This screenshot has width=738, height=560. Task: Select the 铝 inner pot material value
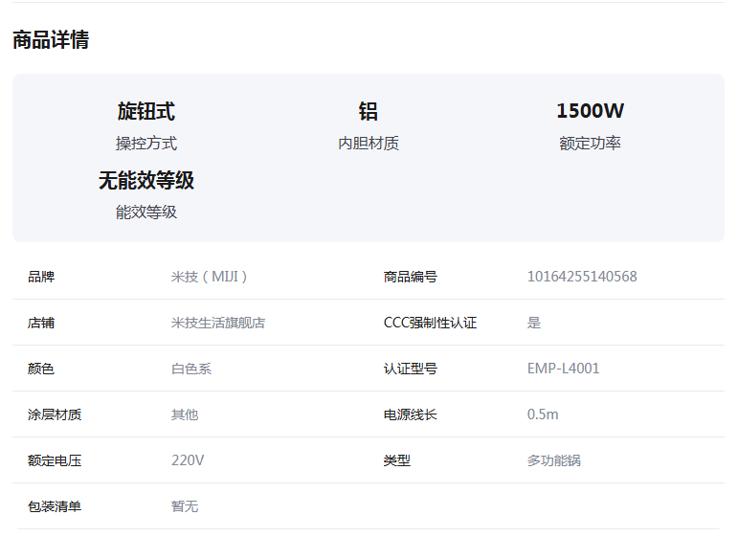369,111
